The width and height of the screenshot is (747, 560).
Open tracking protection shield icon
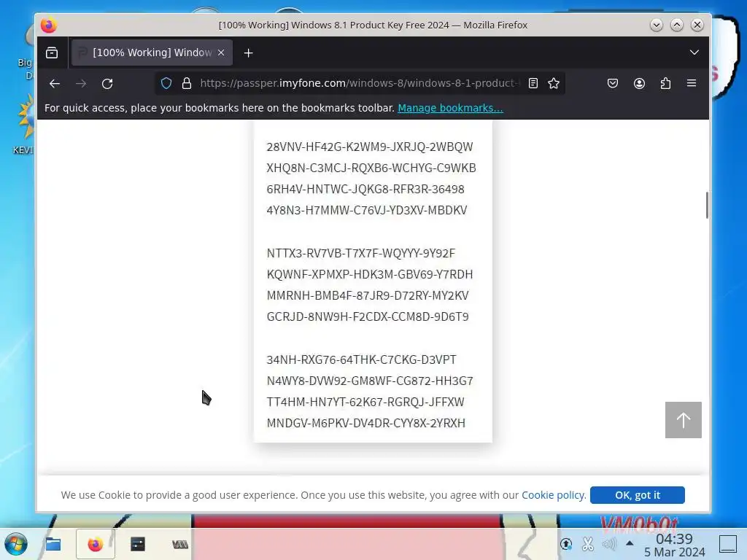pyautogui.click(x=166, y=83)
